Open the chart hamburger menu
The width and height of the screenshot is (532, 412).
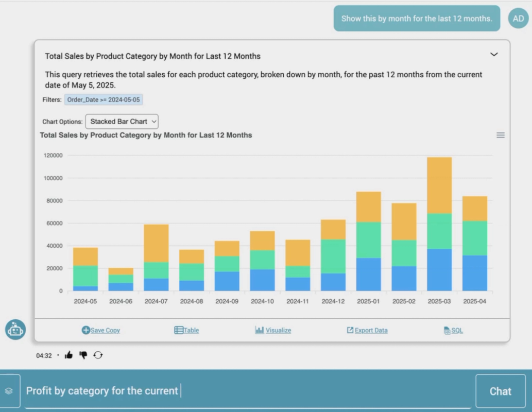pyautogui.click(x=501, y=135)
